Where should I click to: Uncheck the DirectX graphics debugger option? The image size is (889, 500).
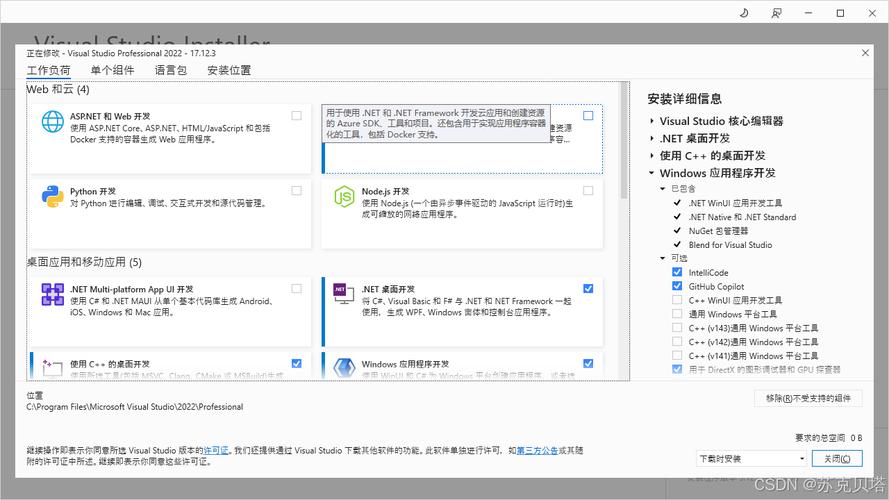(677, 370)
